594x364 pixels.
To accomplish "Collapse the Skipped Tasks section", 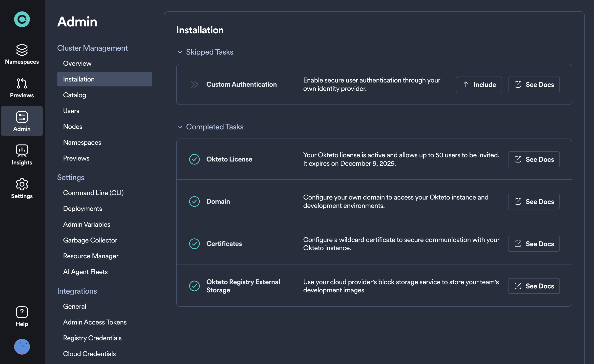I will tap(180, 52).
